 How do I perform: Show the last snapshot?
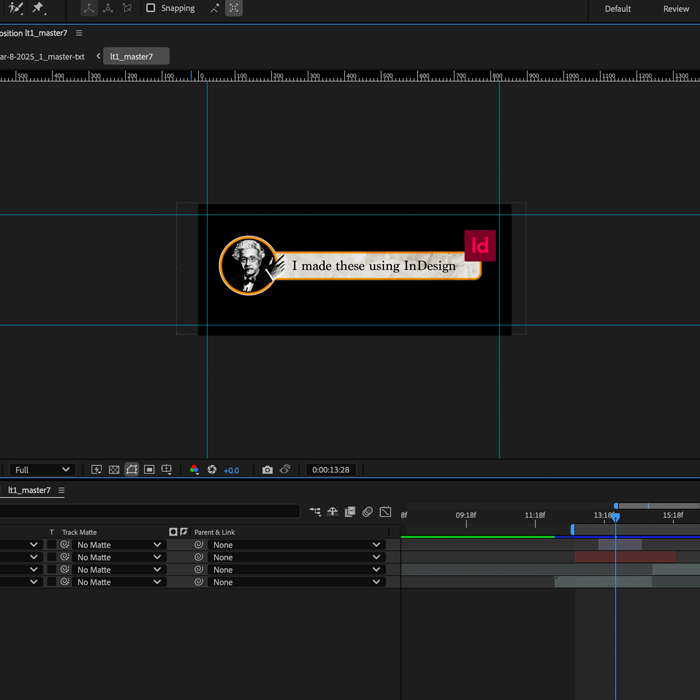(x=285, y=469)
